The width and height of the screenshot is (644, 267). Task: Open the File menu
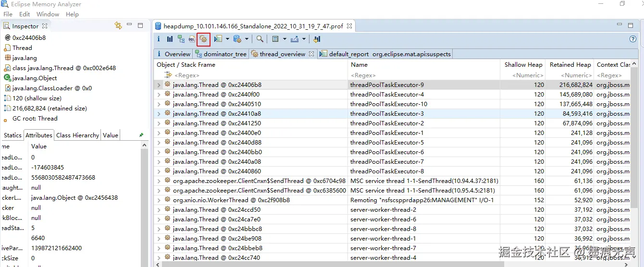[x=8, y=14]
